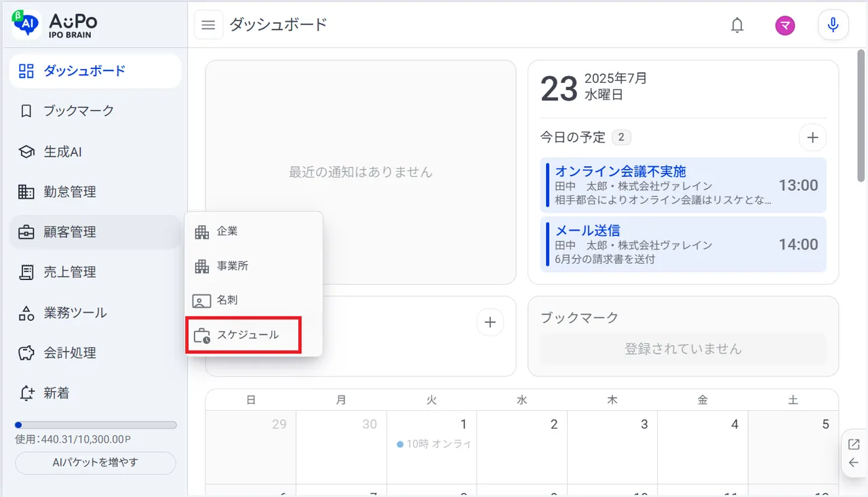Select 事業所 from the submenu
868x497 pixels.
pos(254,266)
